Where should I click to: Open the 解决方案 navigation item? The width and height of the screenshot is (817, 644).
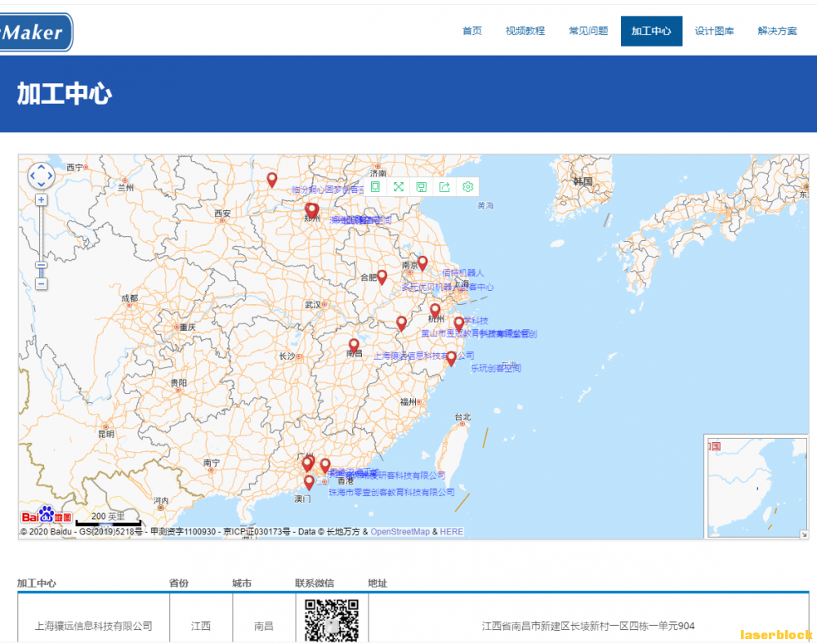point(778,31)
